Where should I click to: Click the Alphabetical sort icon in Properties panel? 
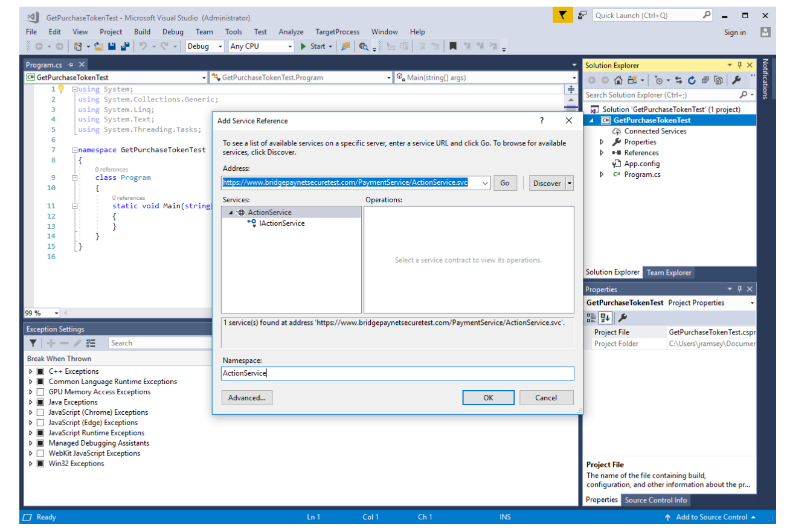[605, 318]
